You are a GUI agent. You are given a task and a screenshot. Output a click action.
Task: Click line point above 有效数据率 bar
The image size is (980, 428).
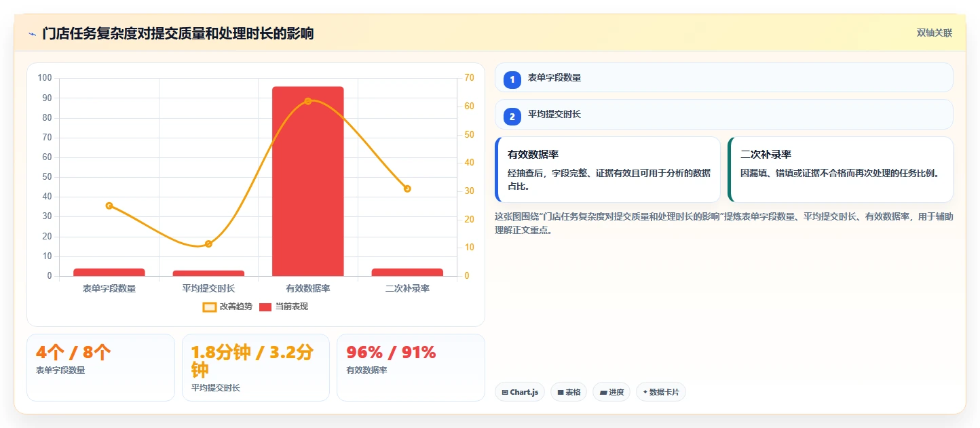(308, 101)
